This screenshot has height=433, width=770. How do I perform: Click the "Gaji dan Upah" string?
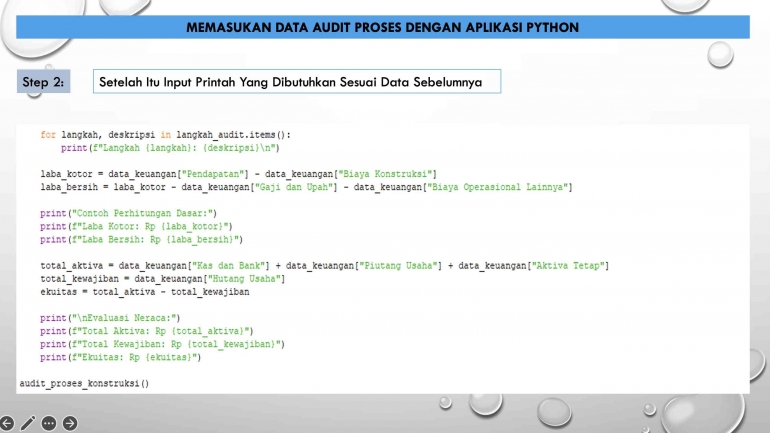(x=294, y=187)
